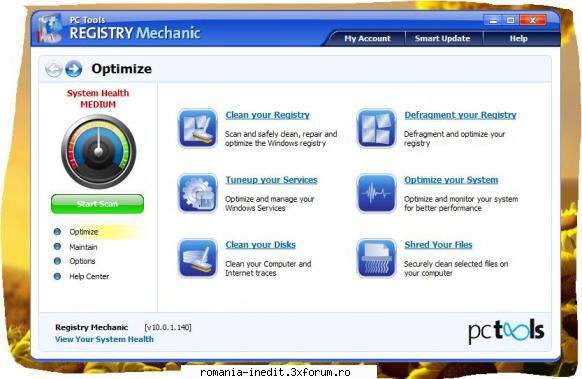This screenshot has width=582, height=379.
Task: Follow the Optimize your System link
Action: (451, 180)
